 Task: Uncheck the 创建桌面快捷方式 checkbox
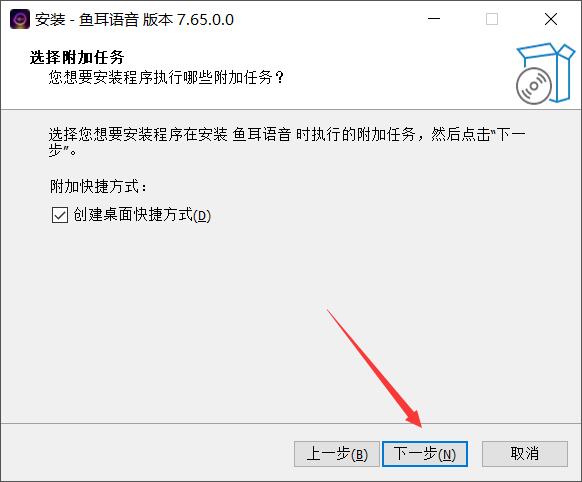60,215
